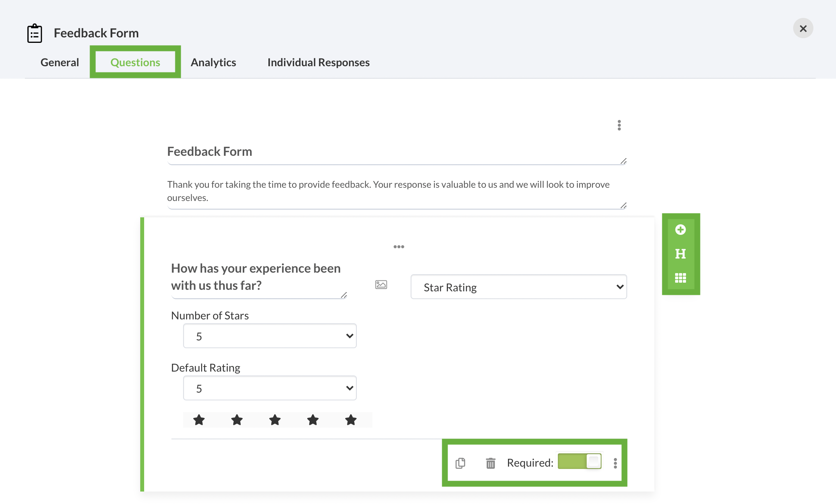Click the add header H icon

coord(680,254)
